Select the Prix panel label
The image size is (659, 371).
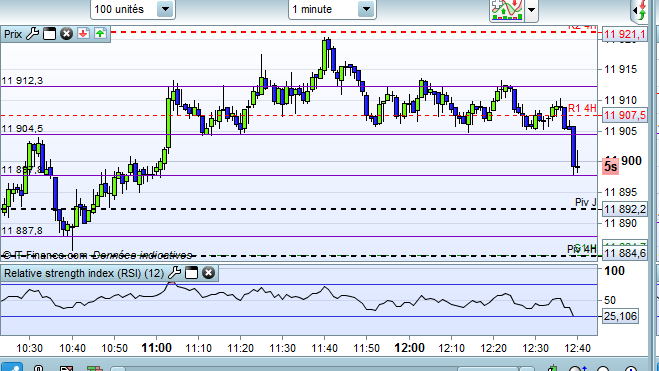pyautogui.click(x=13, y=34)
